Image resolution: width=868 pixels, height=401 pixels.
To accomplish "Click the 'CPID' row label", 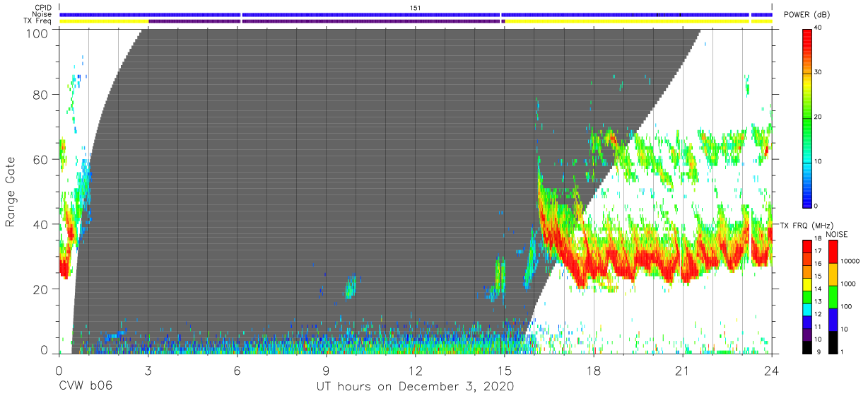I will pyautogui.click(x=44, y=8).
